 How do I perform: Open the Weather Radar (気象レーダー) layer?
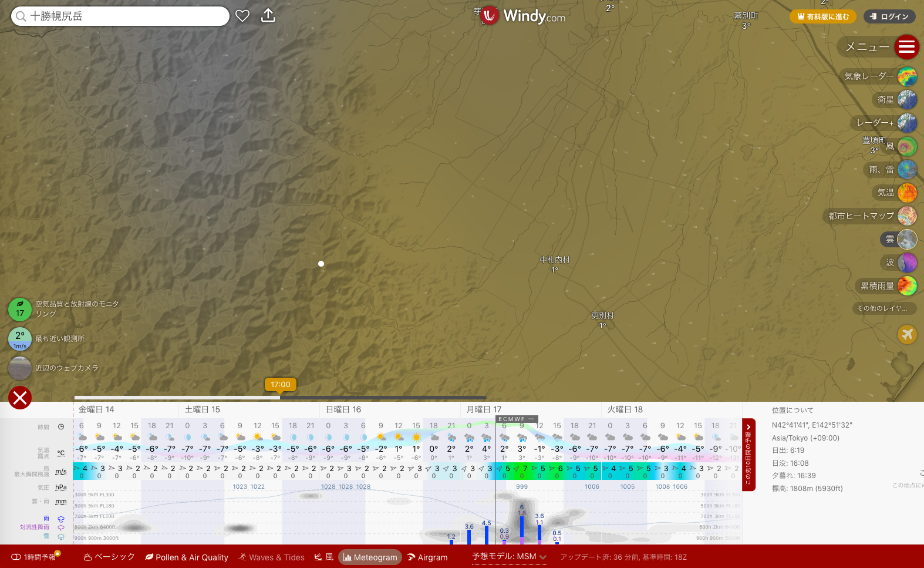coord(907,76)
